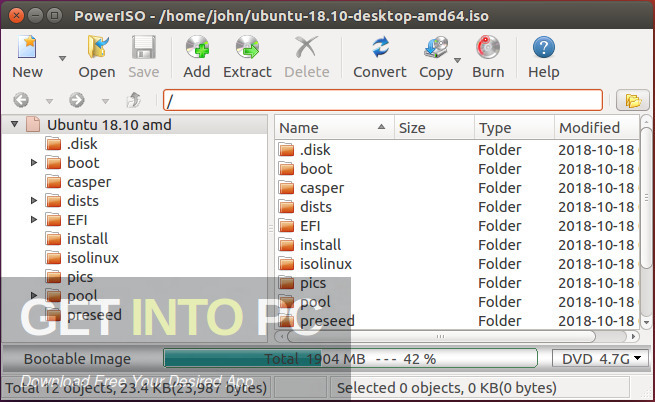Image resolution: width=655 pixels, height=402 pixels.
Task: Expand the EFI folder in tree
Action: click(x=34, y=219)
